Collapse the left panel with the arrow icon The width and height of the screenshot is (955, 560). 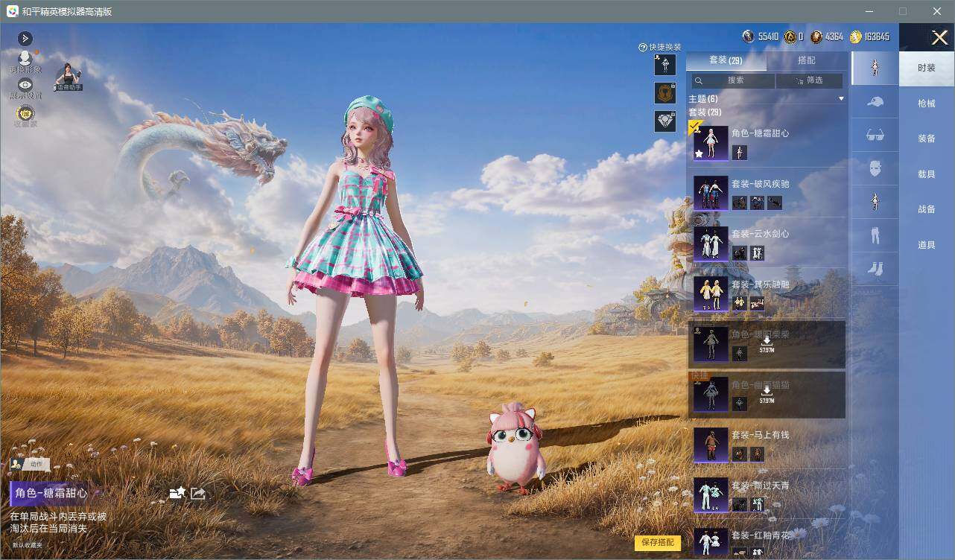coord(25,38)
